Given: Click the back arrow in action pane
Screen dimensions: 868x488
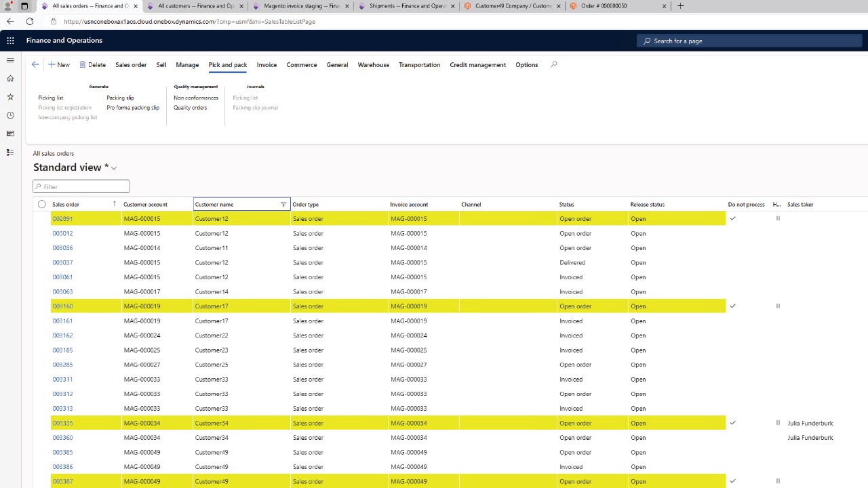Looking at the screenshot, I should [x=35, y=64].
